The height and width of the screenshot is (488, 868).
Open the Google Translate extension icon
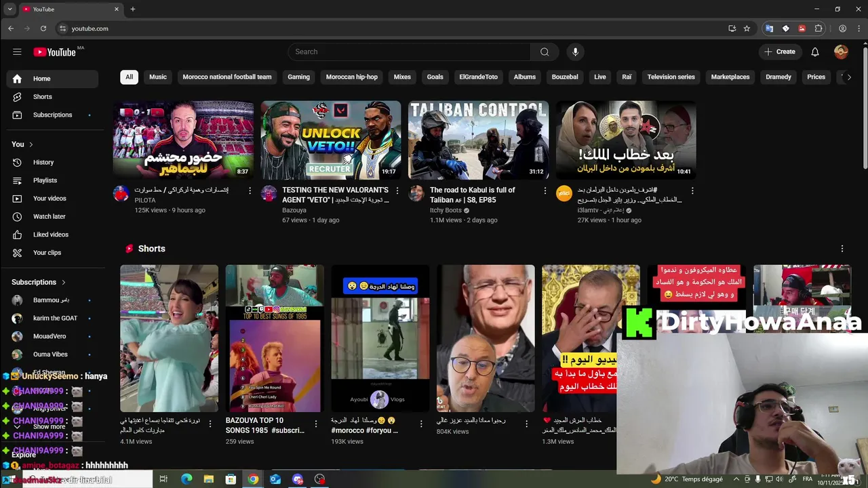769,28
